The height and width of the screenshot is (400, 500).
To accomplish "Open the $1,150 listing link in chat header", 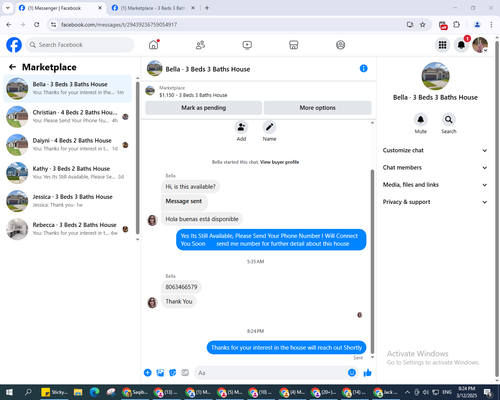I will (193, 95).
